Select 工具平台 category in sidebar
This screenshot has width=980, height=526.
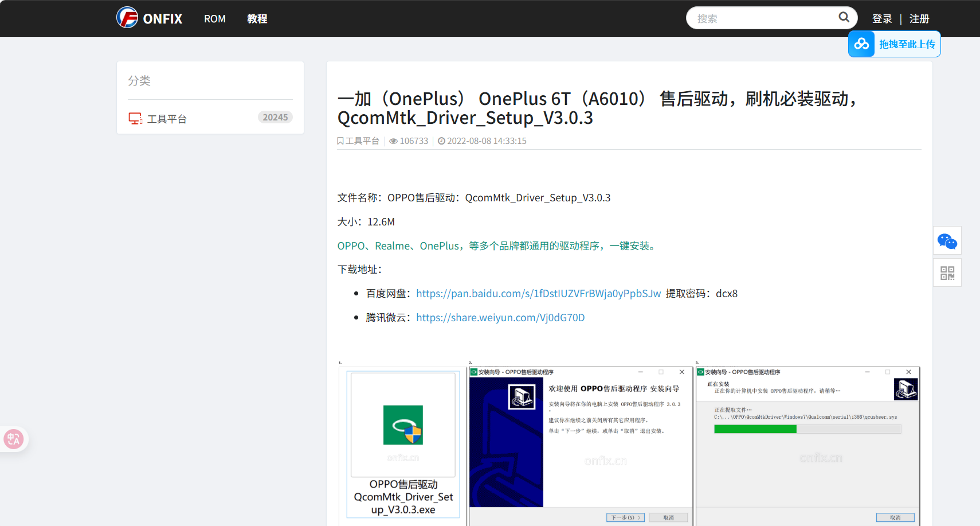pyautogui.click(x=167, y=119)
